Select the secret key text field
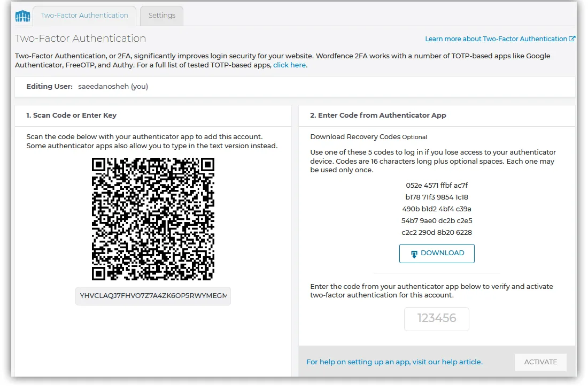This screenshot has width=588, height=390. pos(153,296)
